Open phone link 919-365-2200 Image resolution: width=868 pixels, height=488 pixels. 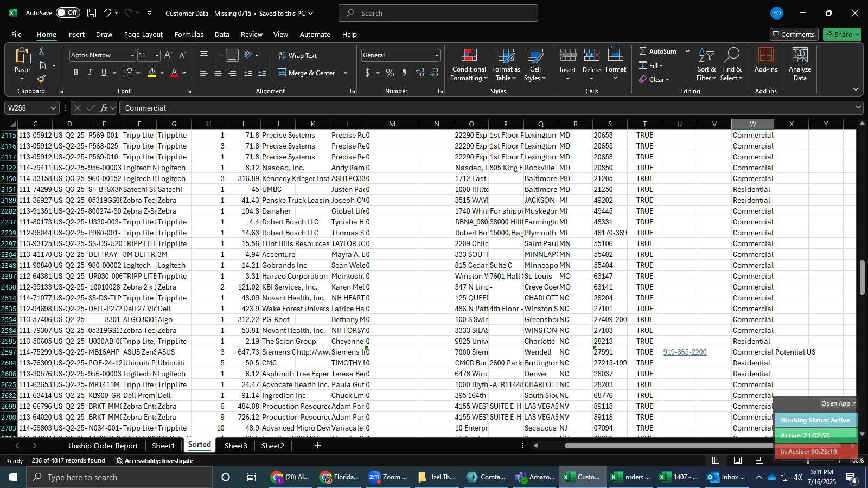point(685,352)
